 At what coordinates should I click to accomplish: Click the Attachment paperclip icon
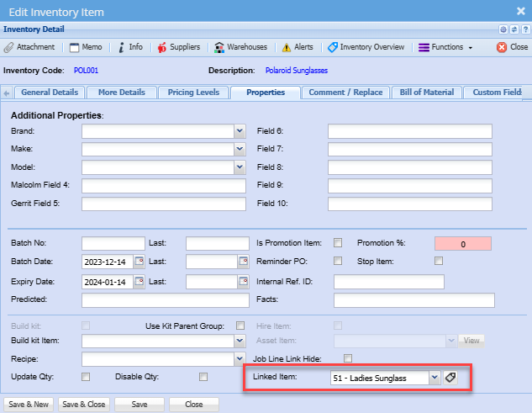(9, 47)
